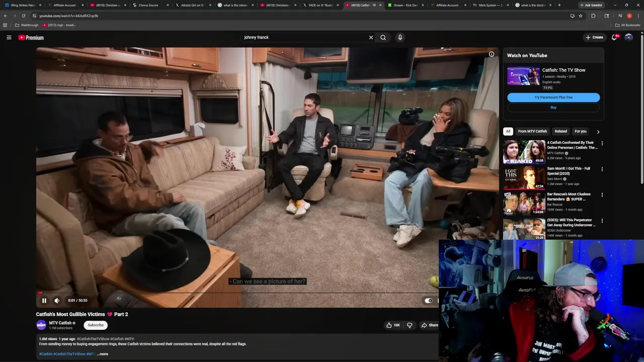644x362 pixels.
Task: Open Bar Rescue's Most Clueless Bartenders thumbnail
Action: (x=524, y=204)
